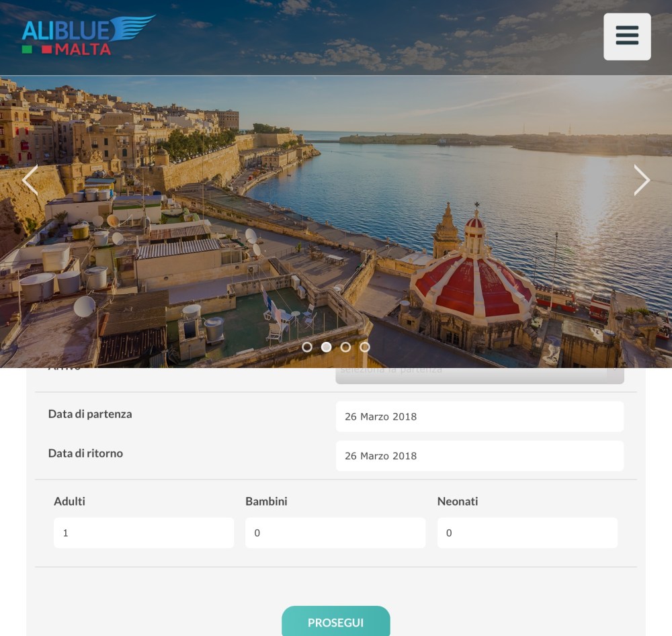Select the third carousel indicator dot

345,347
